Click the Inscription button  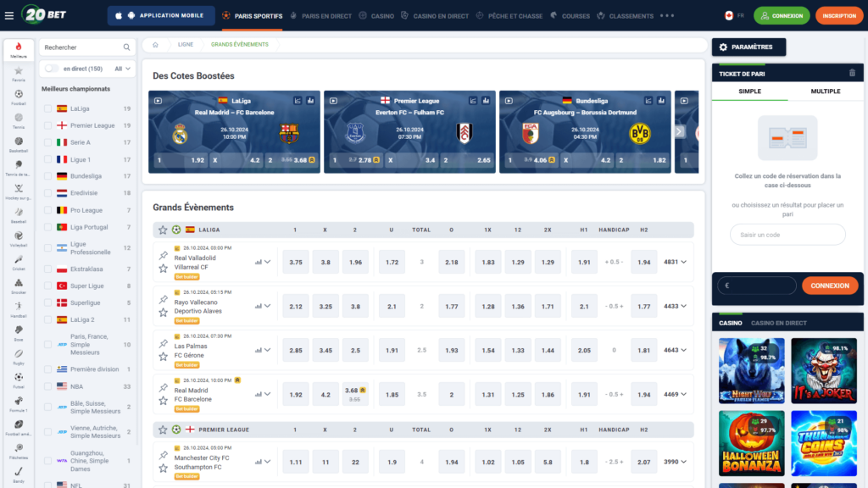point(839,15)
